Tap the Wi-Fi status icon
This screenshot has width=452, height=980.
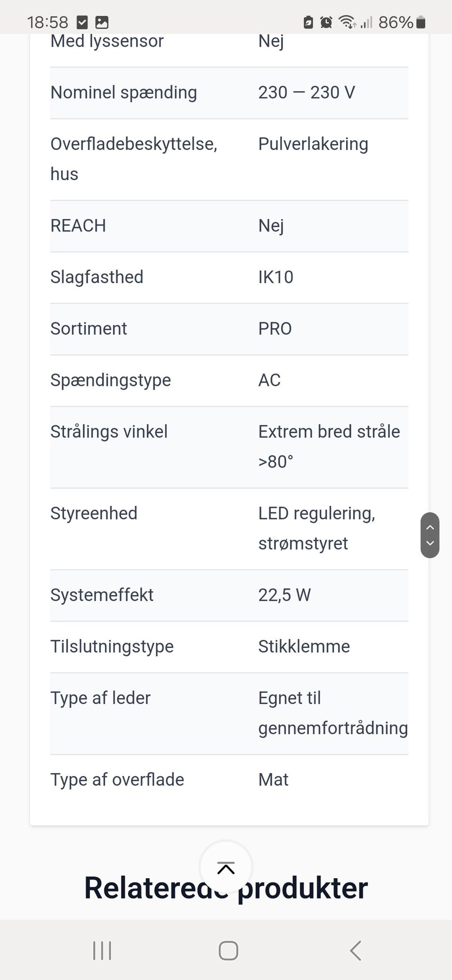[x=347, y=22]
